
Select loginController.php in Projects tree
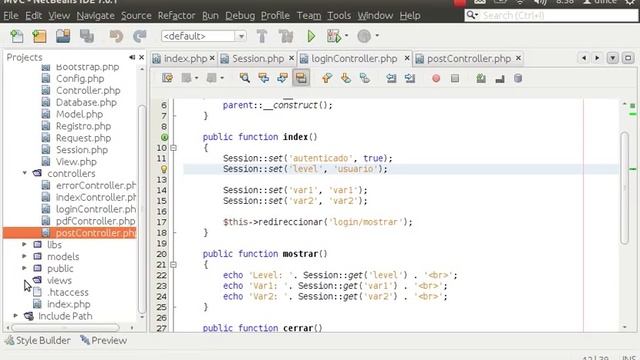point(96,209)
